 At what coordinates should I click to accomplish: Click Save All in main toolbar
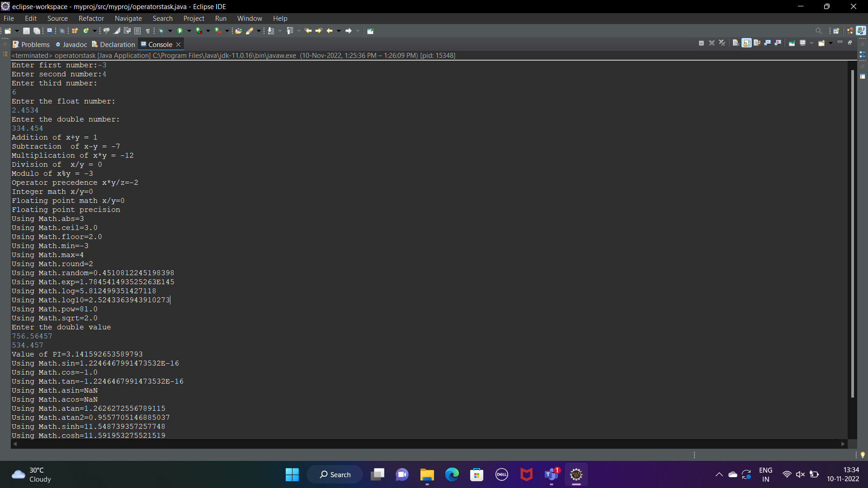(x=37, y=31)
